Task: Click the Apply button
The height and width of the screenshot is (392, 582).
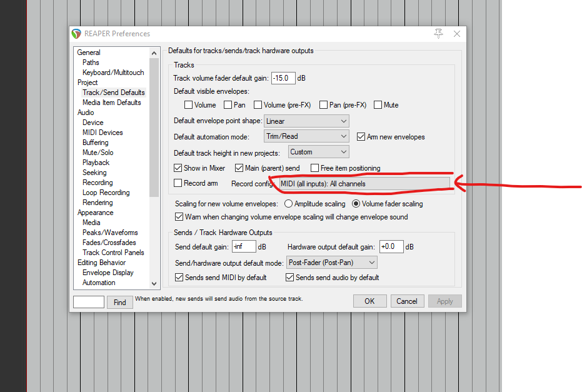Action: tap(444, 301)
